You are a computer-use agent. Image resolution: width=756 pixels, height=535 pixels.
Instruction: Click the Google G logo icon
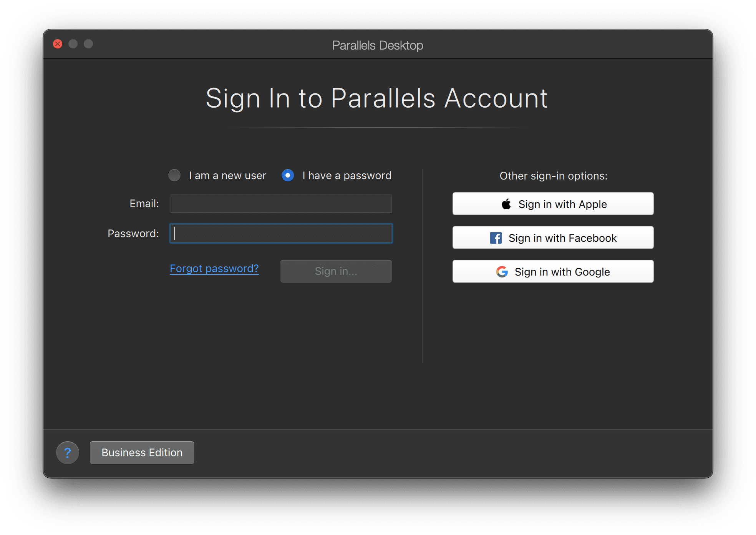click(502, 272)
